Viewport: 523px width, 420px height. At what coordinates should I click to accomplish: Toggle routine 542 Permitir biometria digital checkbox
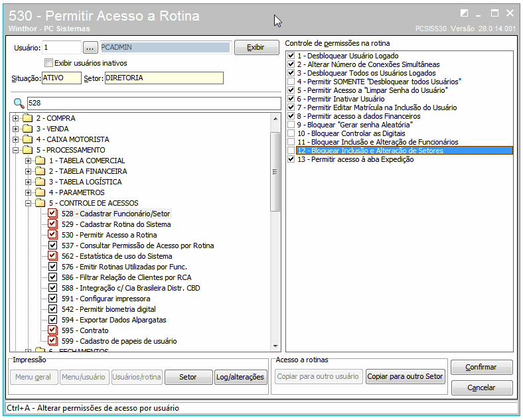pyautogui.click(x=52, y=309)
